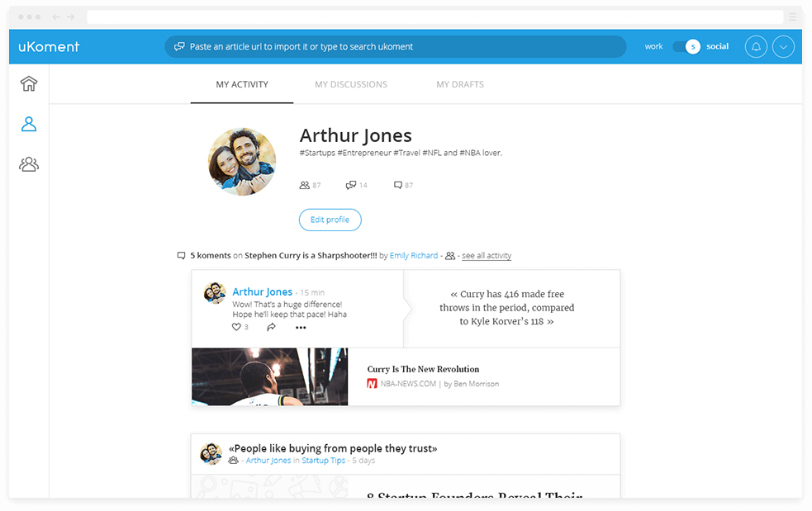Viewport: 812px width, 511px height.
Task: Open the see all activity link
Action: pos(487,256)
